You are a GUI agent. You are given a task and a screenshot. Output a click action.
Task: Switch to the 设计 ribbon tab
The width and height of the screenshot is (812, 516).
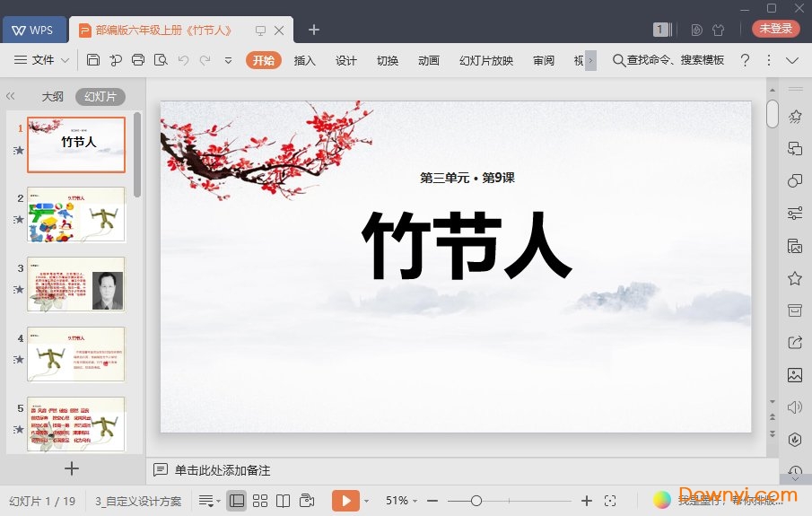pos(346,61)
